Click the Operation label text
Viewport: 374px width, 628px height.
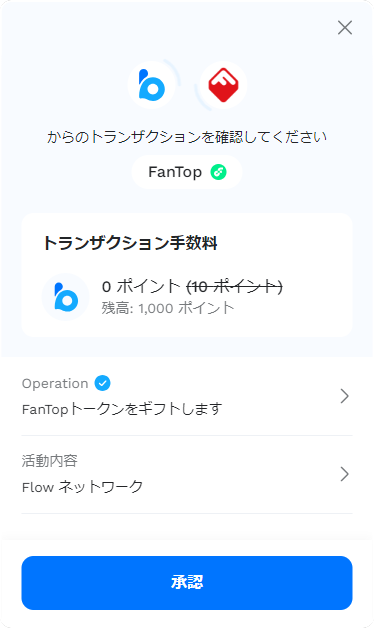click(55, 384)
